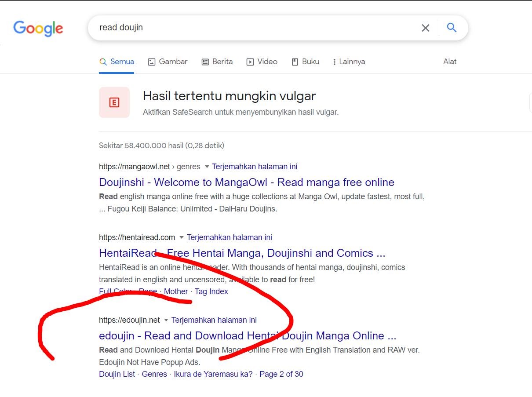Open the edoujin Read and Download result title
Viewport: 532px width, 397px height.
[x=248, y=335]
